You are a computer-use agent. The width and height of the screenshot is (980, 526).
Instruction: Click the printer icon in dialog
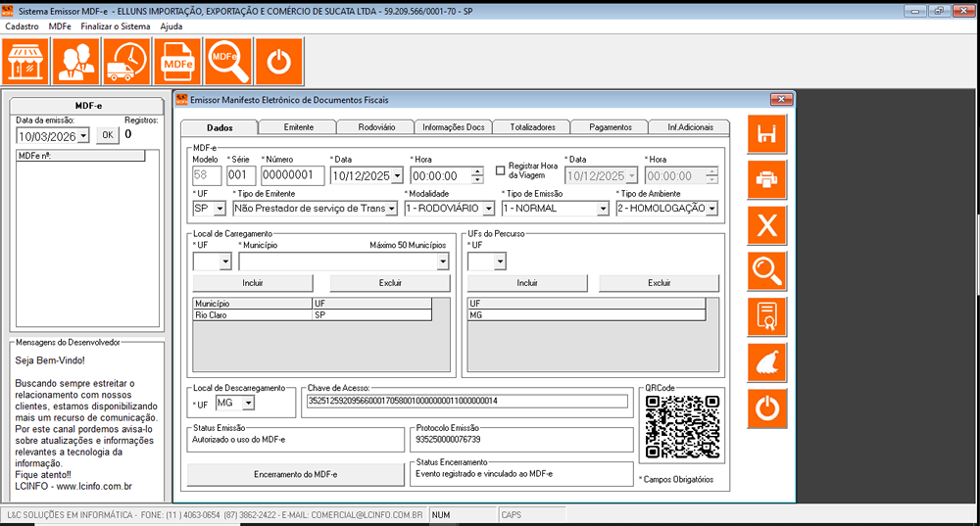tap(767, 180)
